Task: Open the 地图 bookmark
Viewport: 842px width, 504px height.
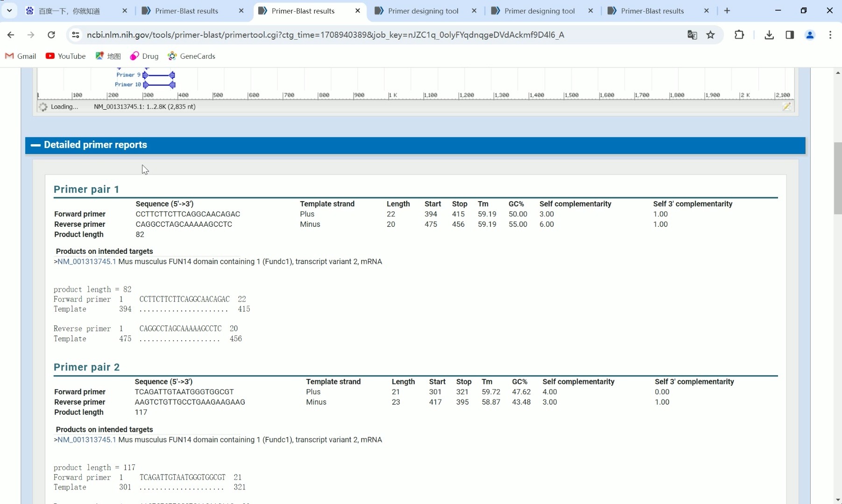Action: pyautogui.click(x=108, y=56)
